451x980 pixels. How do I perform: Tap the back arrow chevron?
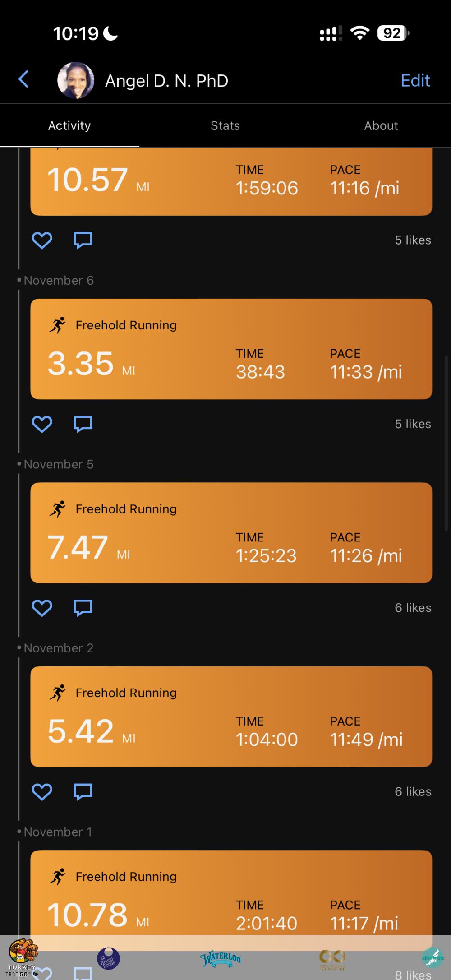pyautogui.click(x=23, y=79)
